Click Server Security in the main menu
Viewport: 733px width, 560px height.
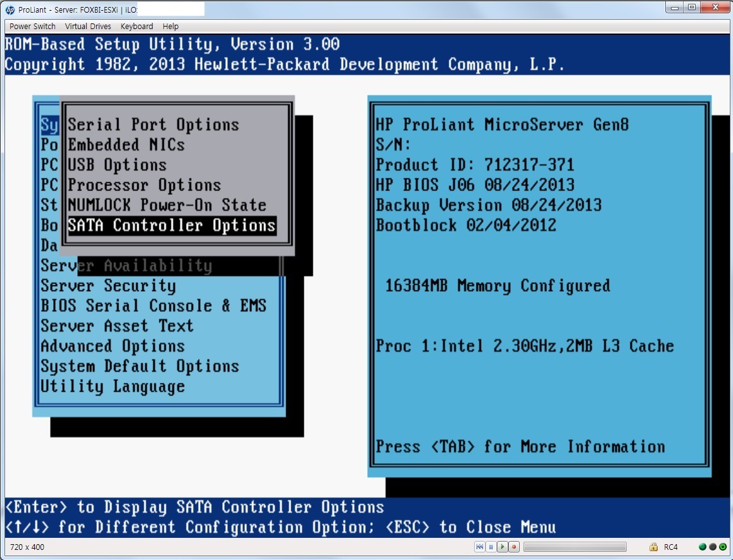coord(108,285)
